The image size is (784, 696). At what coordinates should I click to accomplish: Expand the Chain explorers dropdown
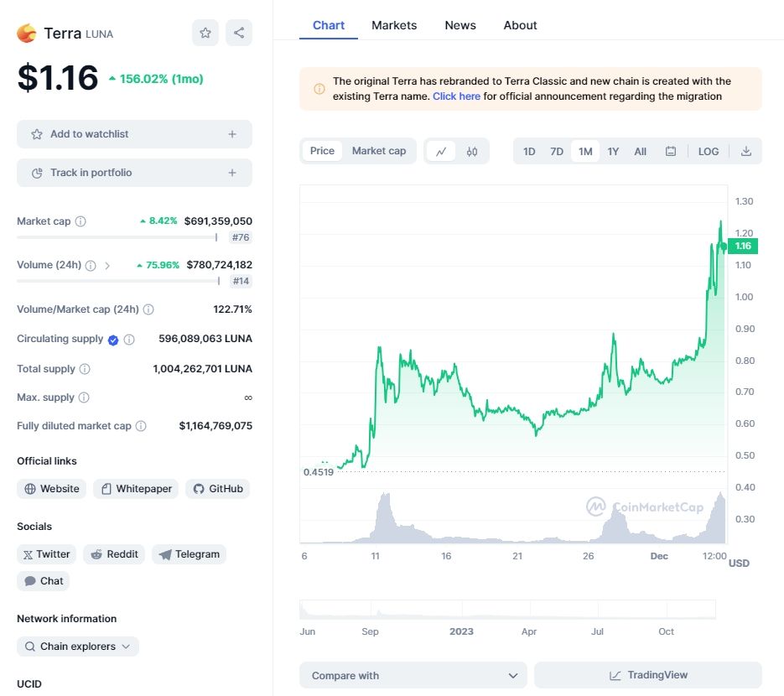tap(78, 646)
